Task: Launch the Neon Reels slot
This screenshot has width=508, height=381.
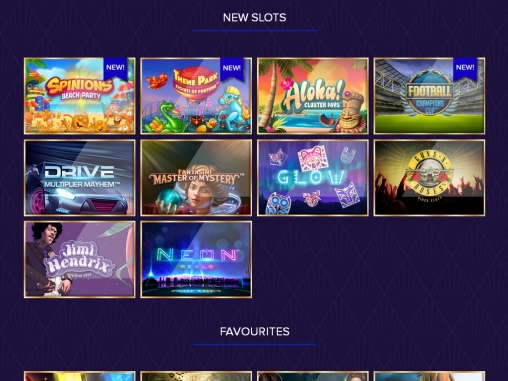Action: (196, 259)
